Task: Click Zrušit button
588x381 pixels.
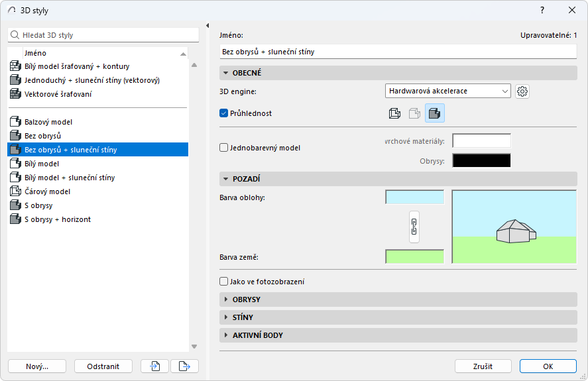Action: pyautogui.click(x=483, y=366)
